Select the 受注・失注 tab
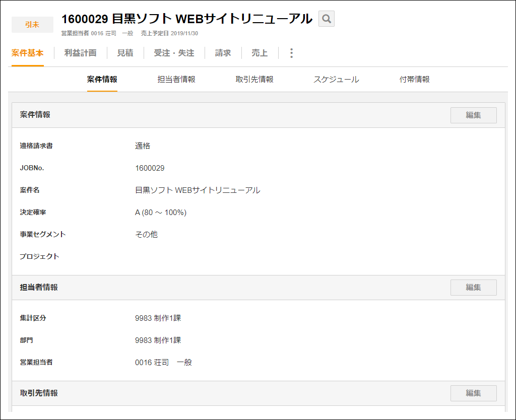Viewport: 516px width, 420px height. point(174,52)
